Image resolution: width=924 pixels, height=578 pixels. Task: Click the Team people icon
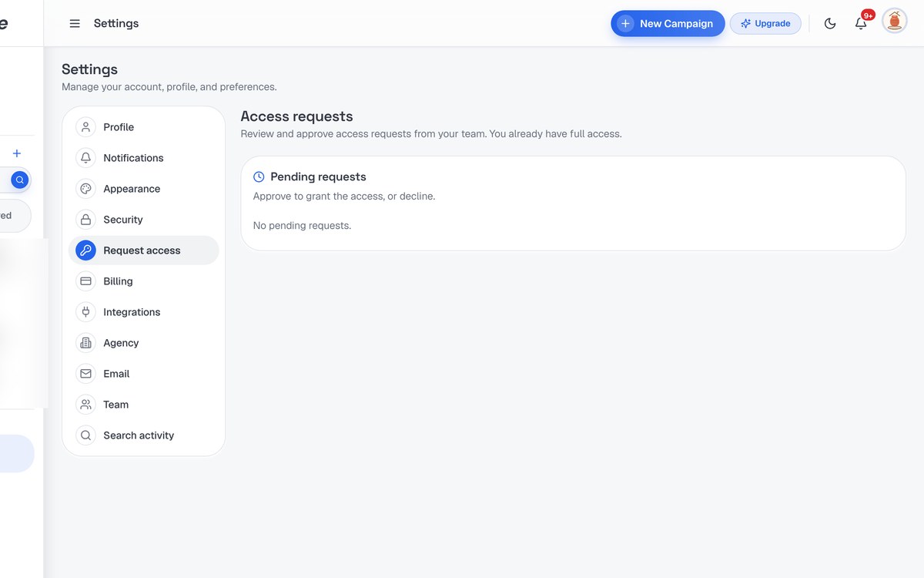click(85, 405)
